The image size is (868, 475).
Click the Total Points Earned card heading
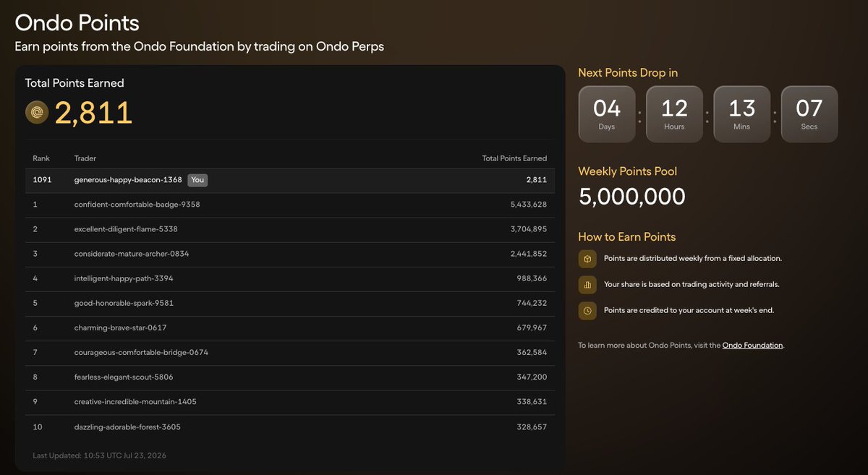(x=75, y=83)
